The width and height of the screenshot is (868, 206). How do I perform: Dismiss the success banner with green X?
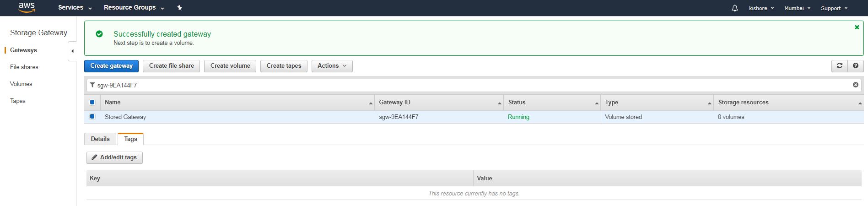tap(857, 27)
